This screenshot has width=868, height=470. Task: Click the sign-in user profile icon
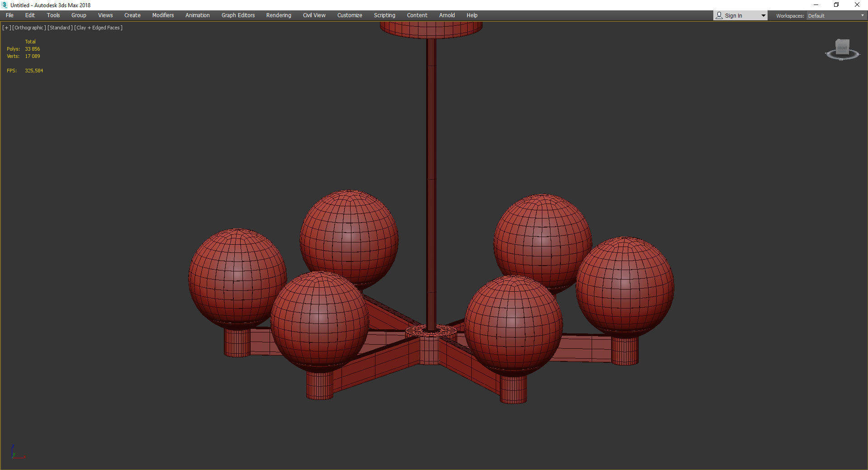(719, 15)
